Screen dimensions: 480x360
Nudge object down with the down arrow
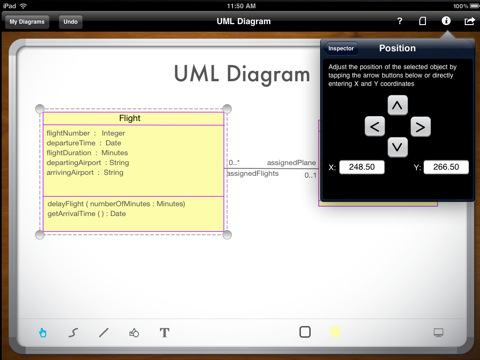397,147
